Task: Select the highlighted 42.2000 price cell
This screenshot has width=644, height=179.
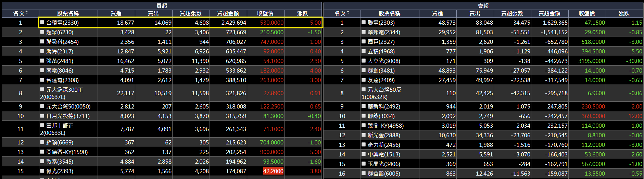Action: click(x=265, y=171)
